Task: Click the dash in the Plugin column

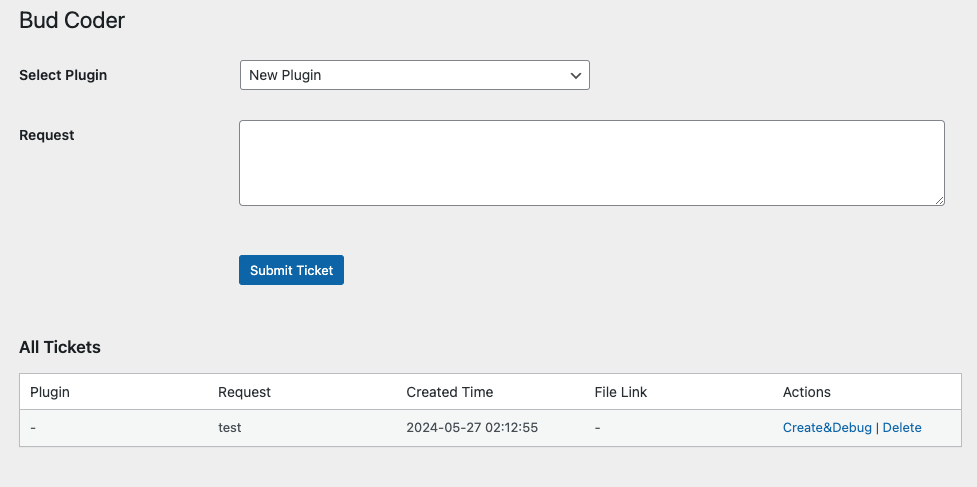Action: click(x=32, y=428)
